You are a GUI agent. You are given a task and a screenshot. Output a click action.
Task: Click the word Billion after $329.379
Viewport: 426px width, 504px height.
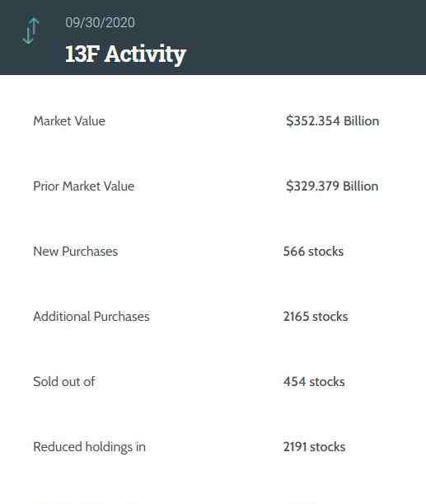tap(361, 186)
